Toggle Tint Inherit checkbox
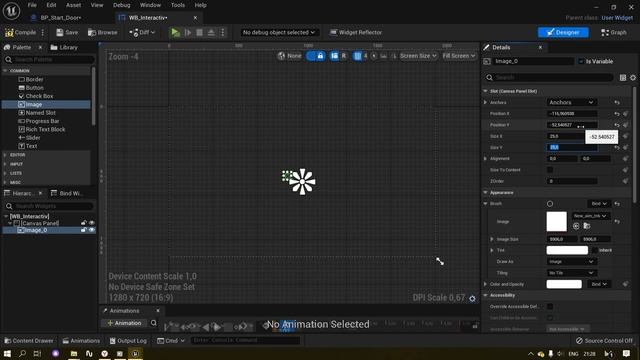 595,250
